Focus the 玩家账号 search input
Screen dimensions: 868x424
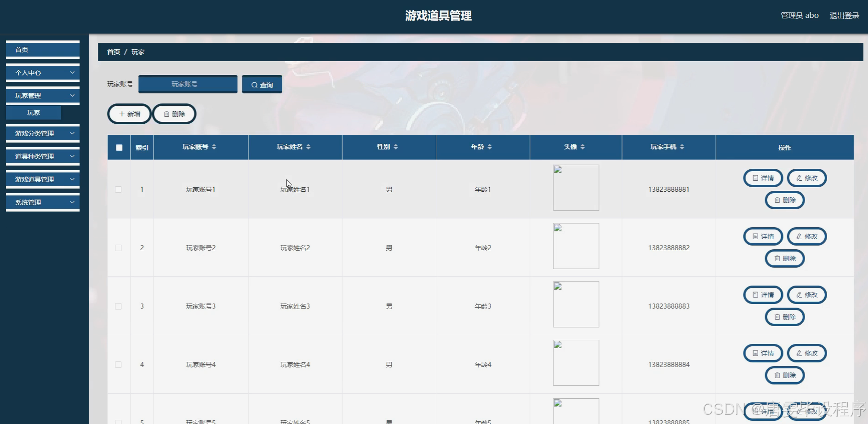(x=188, y=84)
